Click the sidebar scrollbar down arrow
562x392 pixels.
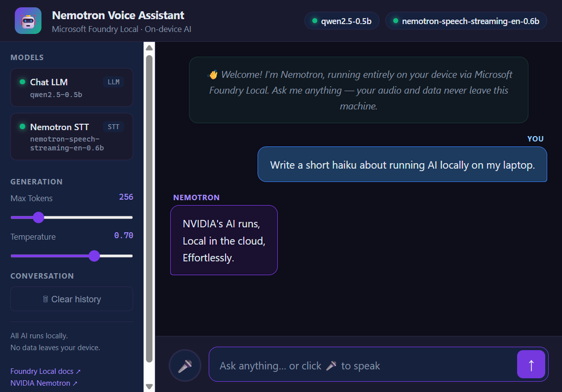pos(150,386)
